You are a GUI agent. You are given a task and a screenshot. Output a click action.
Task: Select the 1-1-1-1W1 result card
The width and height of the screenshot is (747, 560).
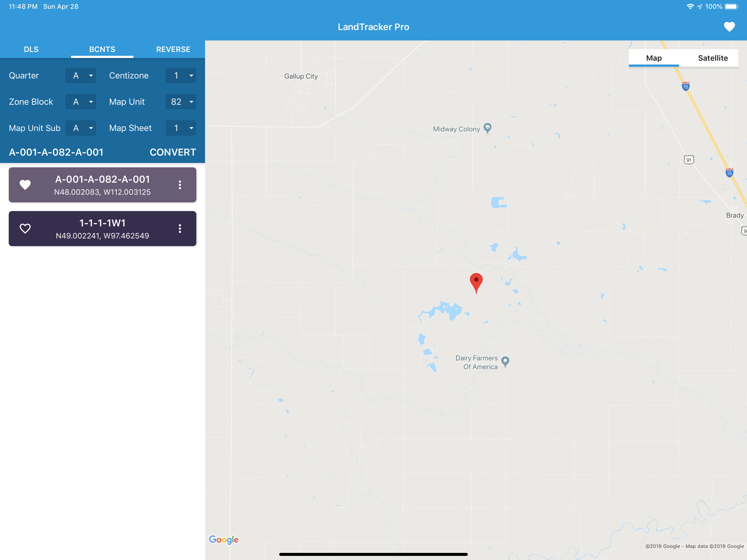[x=102, y=229]
